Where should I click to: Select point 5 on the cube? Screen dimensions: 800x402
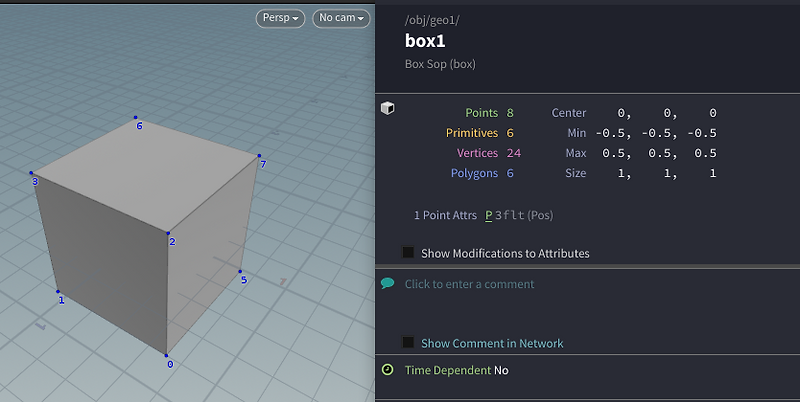pos(240,271)
